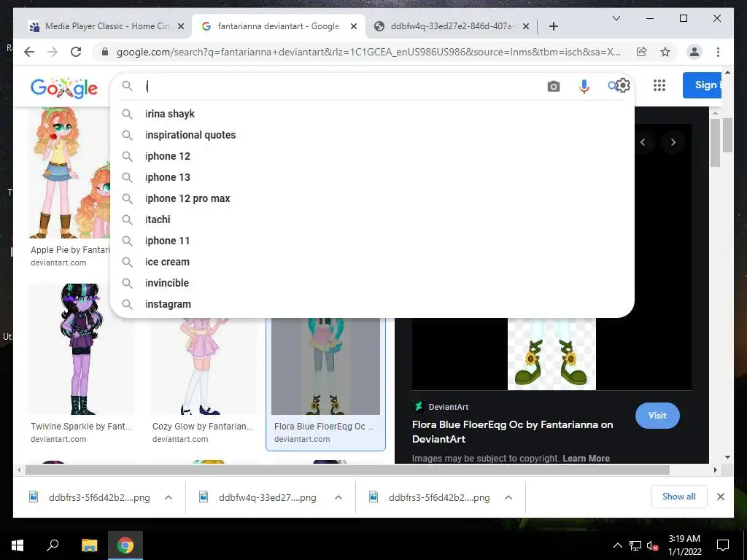Click Chrome icon in taskbar
The height and width of the screenshot is (560, 747).
tap(125, 545)
